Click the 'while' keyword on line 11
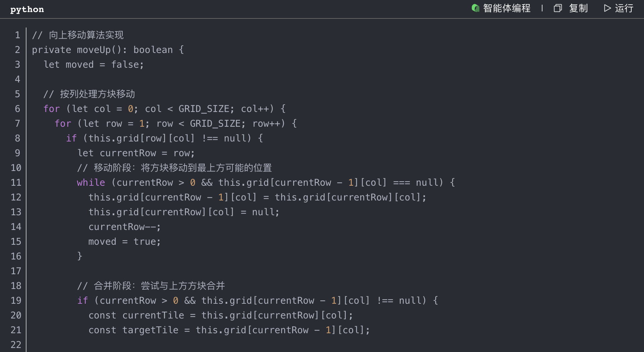The width and height of the screenshot is (644, 352). [91, 182]
